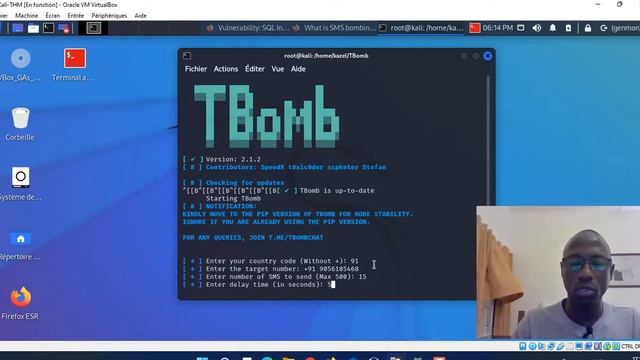Click the 'Enter your country code' line

(271, 261)
